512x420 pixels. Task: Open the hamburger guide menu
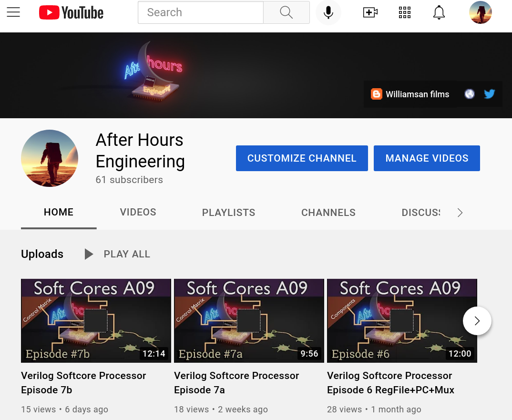pyautogui.click(x=13, y=12)
